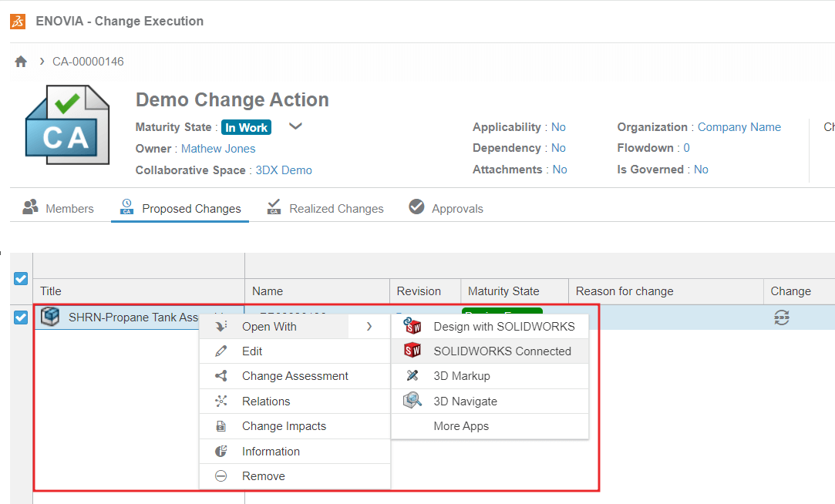Open Information from the context menu
835x504 pixels.
coord(295,452)
